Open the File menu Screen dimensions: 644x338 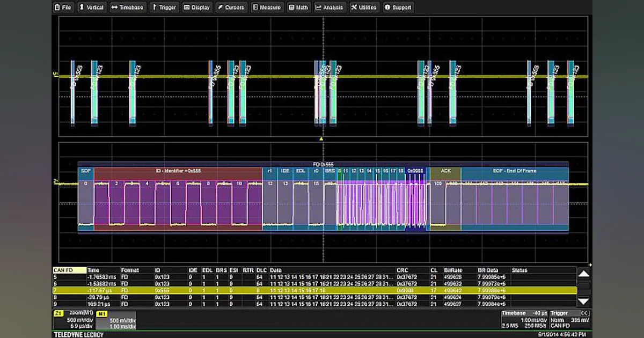click(x=63, y=8)
